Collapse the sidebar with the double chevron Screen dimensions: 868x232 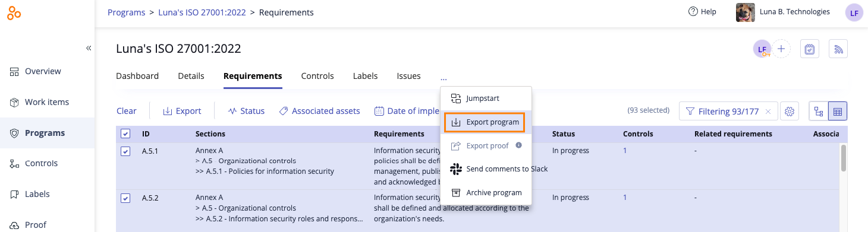tap(89, 48)
